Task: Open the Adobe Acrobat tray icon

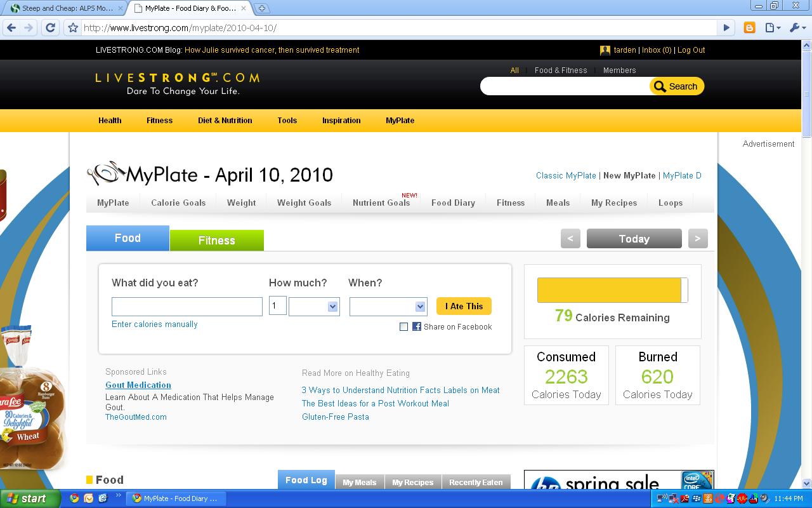Action: (x=684, y=498)
